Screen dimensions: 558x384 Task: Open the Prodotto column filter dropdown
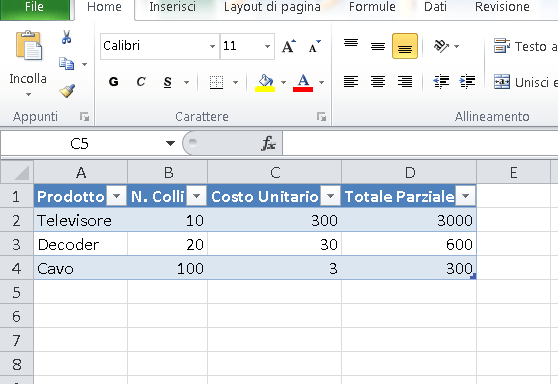tap(116, 196)
